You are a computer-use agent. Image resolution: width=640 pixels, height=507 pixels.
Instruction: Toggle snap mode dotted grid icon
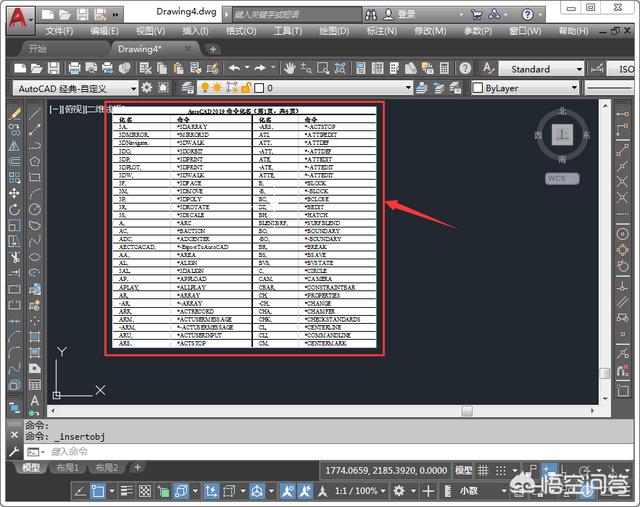pyautogui.click(x=501, y=471)
